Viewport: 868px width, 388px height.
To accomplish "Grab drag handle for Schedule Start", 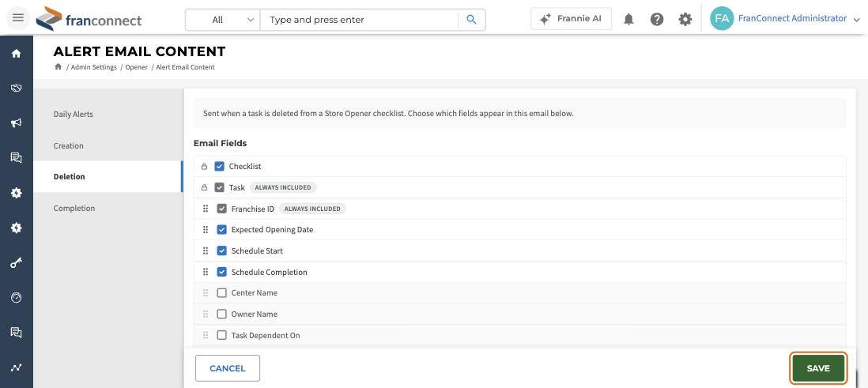I will pos(206,251).
